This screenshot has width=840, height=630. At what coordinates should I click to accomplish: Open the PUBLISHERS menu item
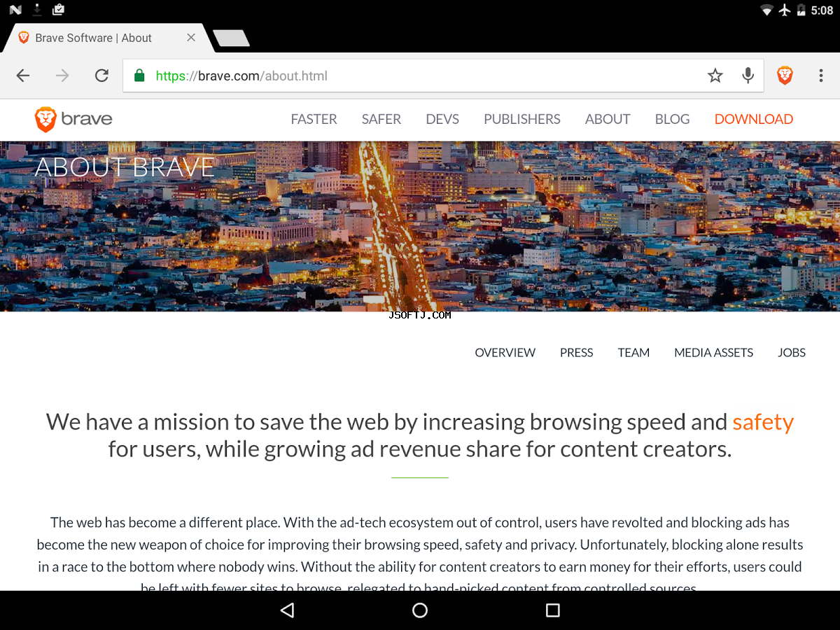[522, 119]
